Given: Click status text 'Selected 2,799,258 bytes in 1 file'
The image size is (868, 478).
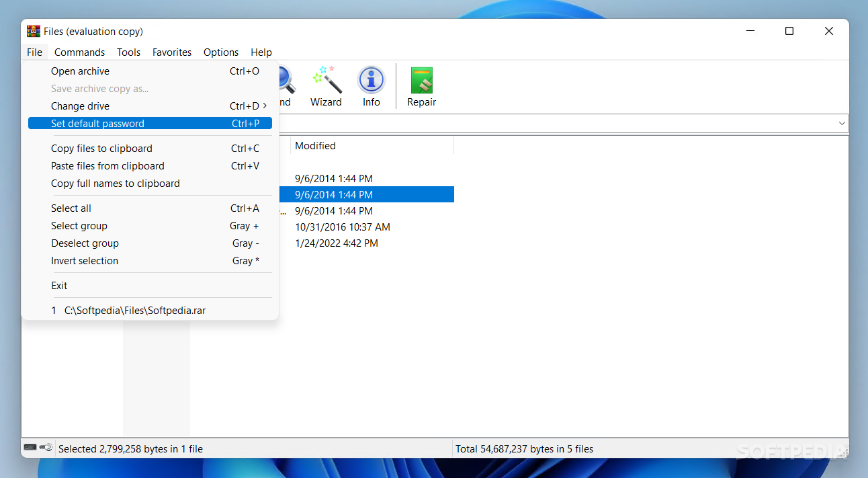Looking at the screenshot, I should 130,449.
